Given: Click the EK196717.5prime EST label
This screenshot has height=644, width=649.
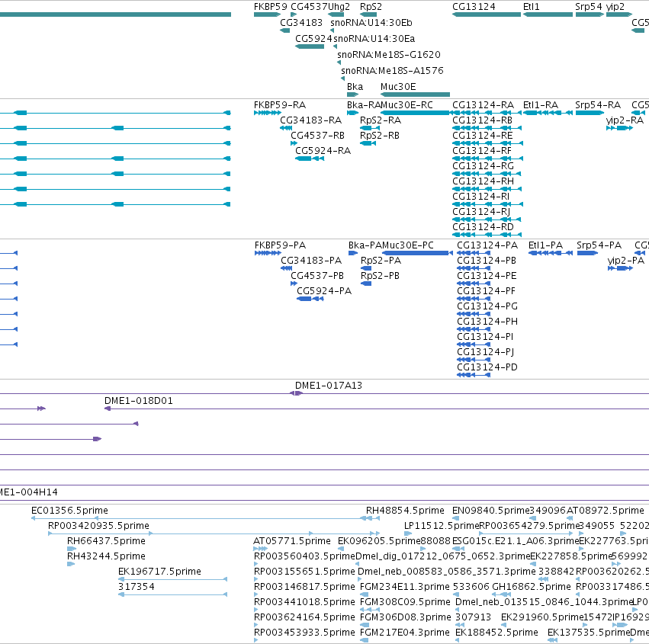Looking at the screenshot, I should tap(159, 572).
